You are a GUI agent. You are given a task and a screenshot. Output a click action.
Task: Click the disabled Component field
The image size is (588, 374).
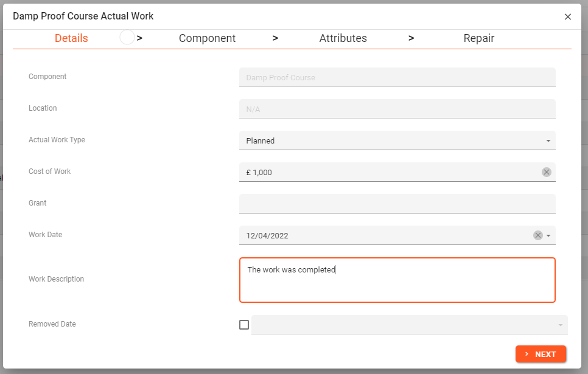point(397,77)
